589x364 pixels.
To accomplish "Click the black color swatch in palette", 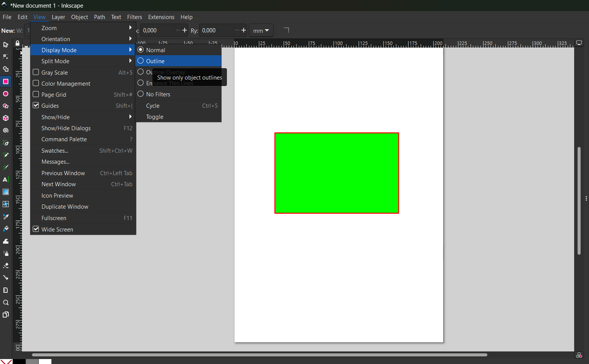I will pos(19,361).
